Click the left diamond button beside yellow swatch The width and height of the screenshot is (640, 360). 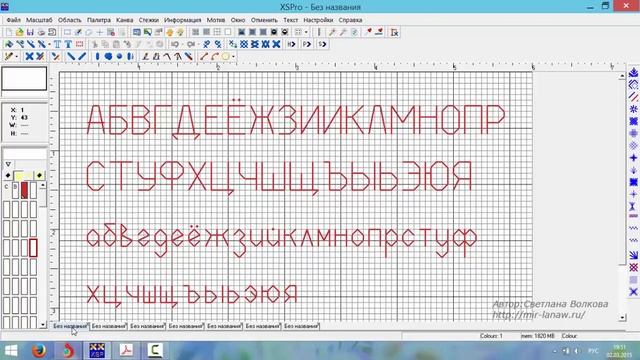(8, 176)
